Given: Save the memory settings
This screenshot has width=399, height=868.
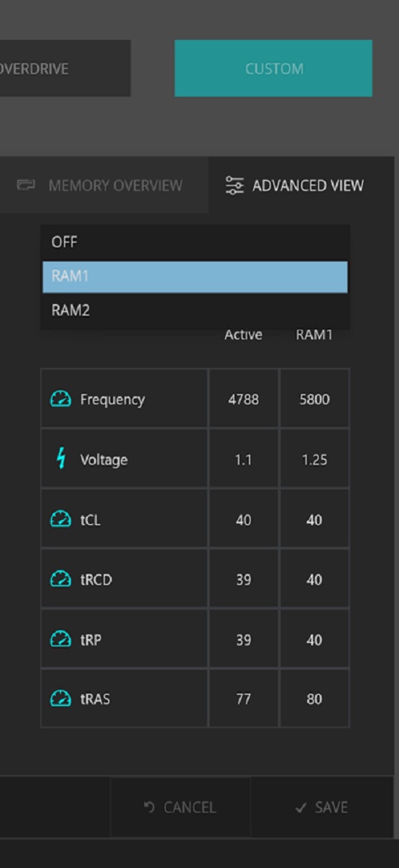Looking at the screenshot, I should (322, 807).
